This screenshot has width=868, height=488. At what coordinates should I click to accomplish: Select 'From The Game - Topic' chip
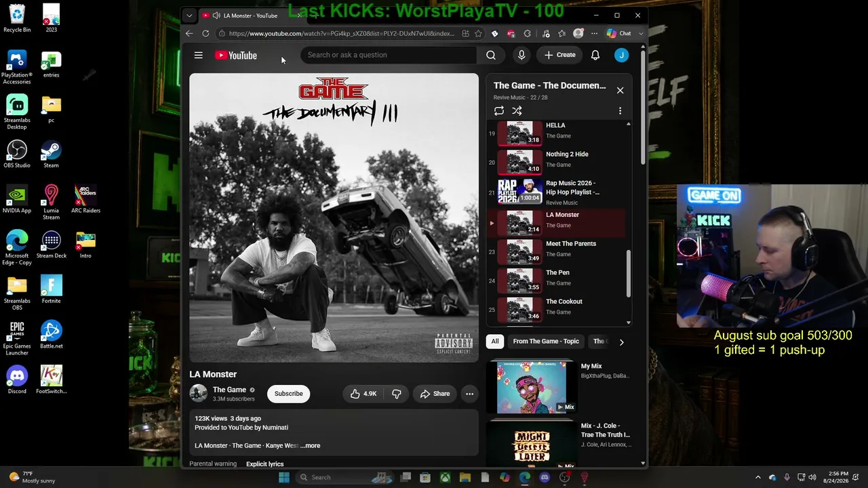[546, 342]
